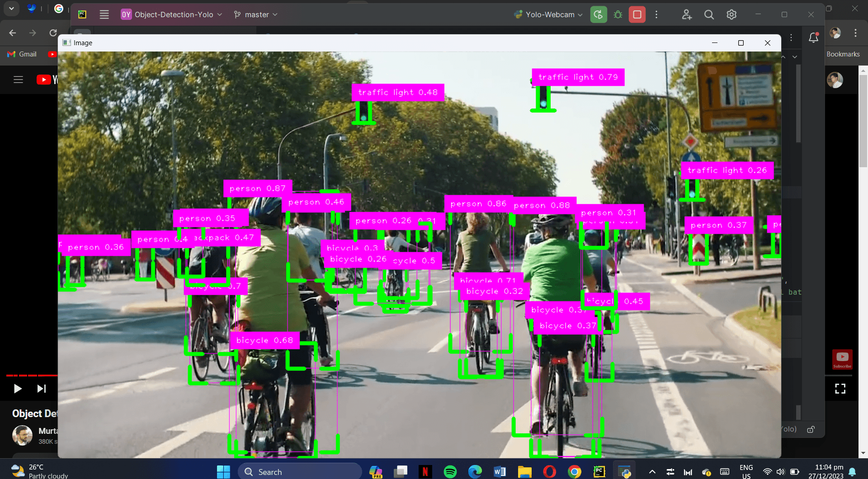Open the Object-Detection-Yolo project dropdown

tap(172, 14)
